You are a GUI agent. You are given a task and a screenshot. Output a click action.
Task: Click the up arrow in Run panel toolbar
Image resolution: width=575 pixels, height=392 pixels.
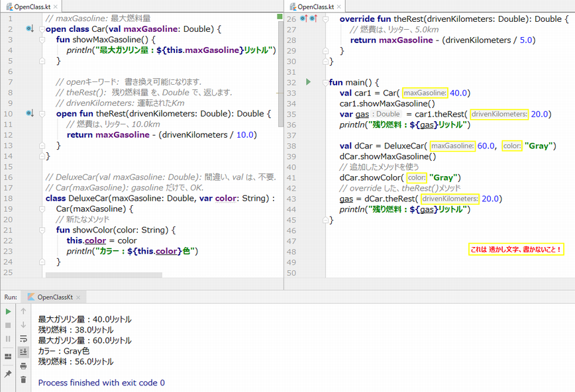tap(23, 311)
